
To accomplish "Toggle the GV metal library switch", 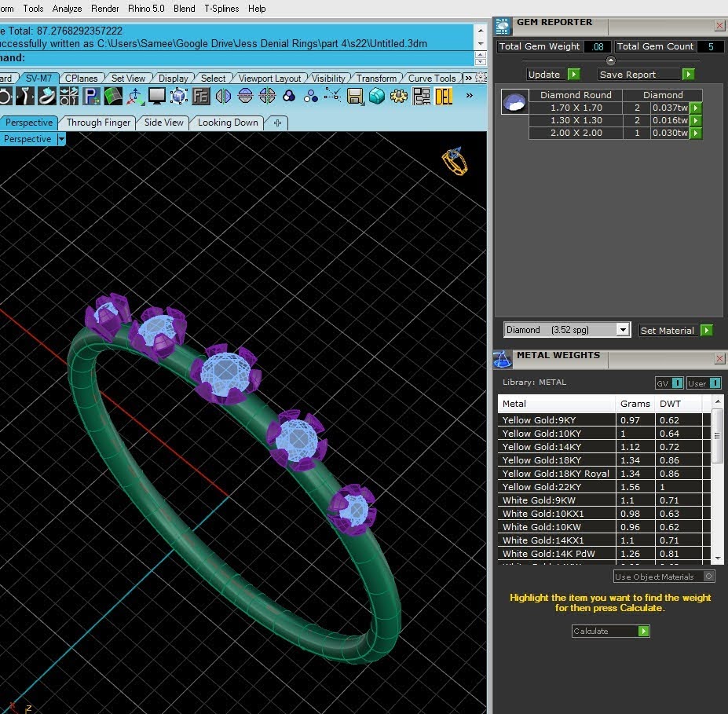I will click(x=678, y=383).
